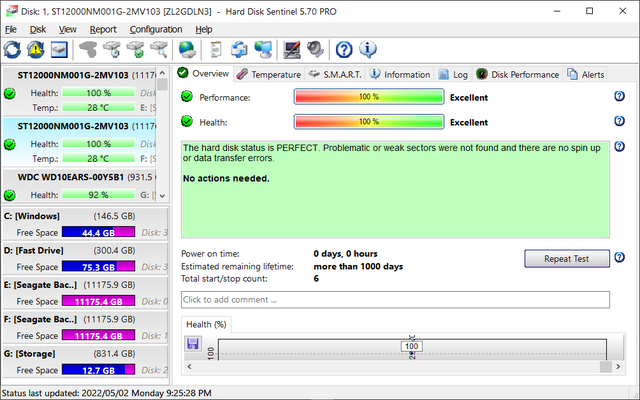Click the globe icon in the toolbar
640x400 pixels.
coord(186,49)
